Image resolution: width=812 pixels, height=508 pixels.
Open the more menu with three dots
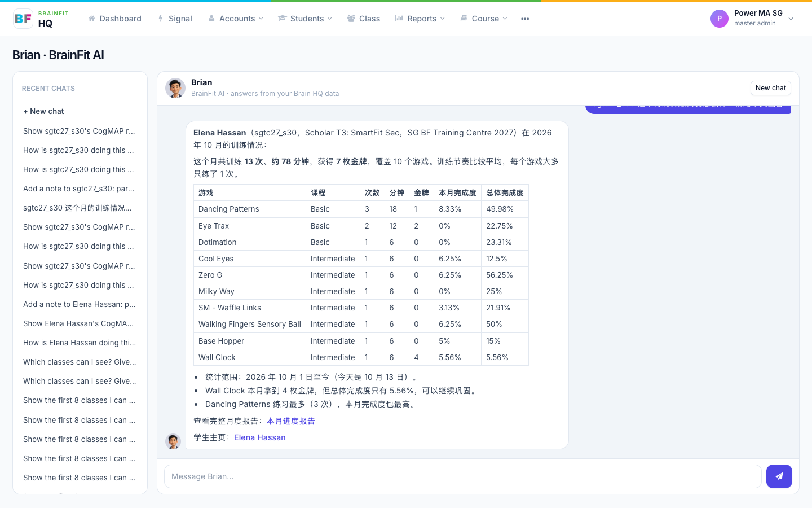pyautogui.click(x=525, y=19)
